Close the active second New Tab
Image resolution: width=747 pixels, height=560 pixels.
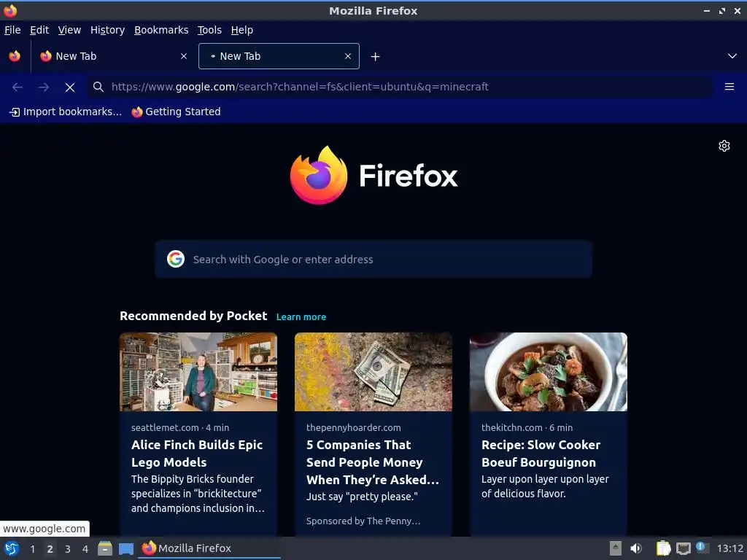coord(348,56)
